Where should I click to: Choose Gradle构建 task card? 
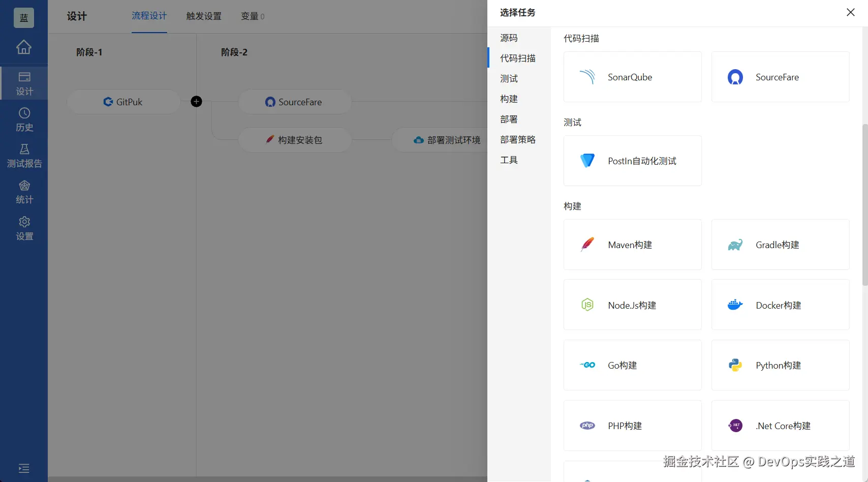(781, 245)
